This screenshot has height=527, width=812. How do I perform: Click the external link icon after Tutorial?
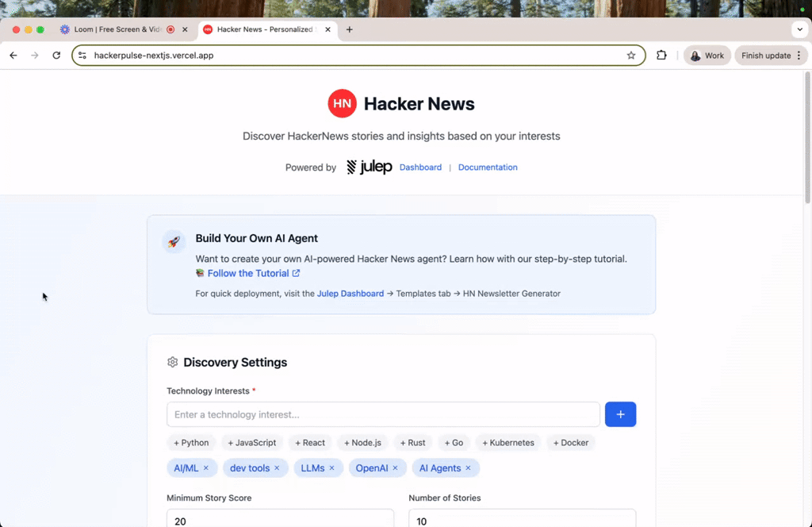[296, 273]
